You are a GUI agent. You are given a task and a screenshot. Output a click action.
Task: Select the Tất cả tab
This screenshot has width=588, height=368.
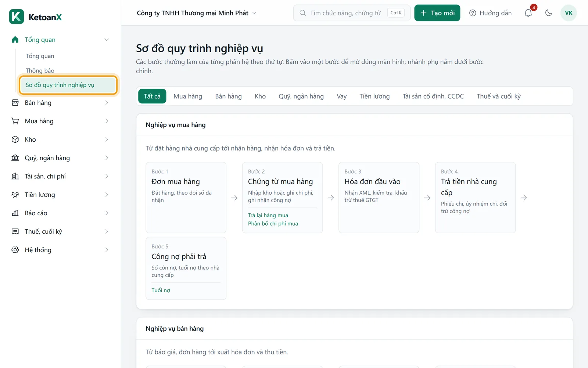tap(152, 96)
